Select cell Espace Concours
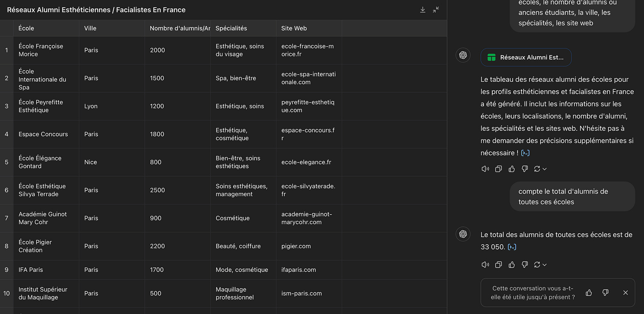This screenshot has width=644, height=314. pos(46,134)
